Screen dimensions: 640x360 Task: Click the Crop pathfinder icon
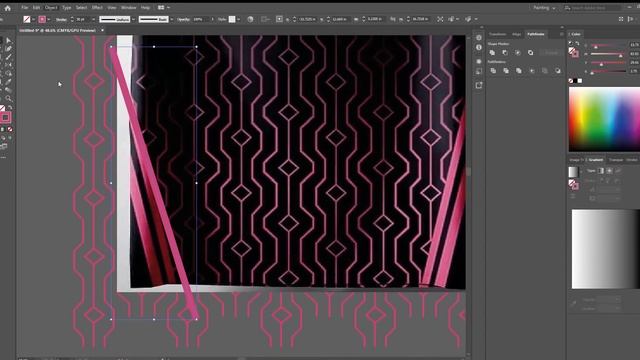coord(532,71)
